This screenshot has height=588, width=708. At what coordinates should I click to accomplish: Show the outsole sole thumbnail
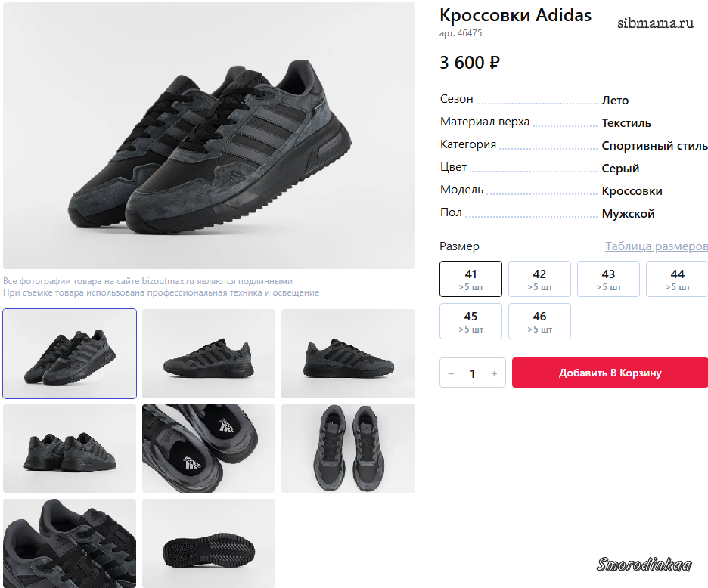[209, 543]
